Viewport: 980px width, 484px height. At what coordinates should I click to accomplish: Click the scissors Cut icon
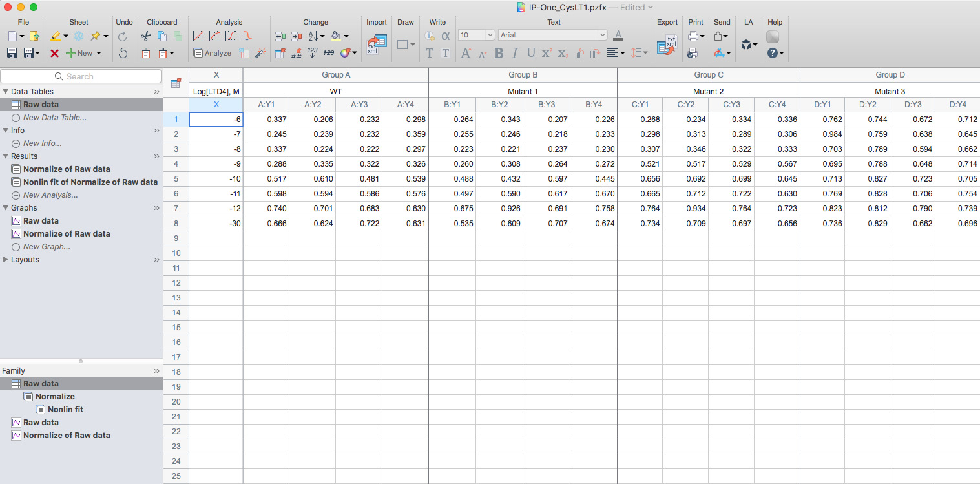point(146,36)
